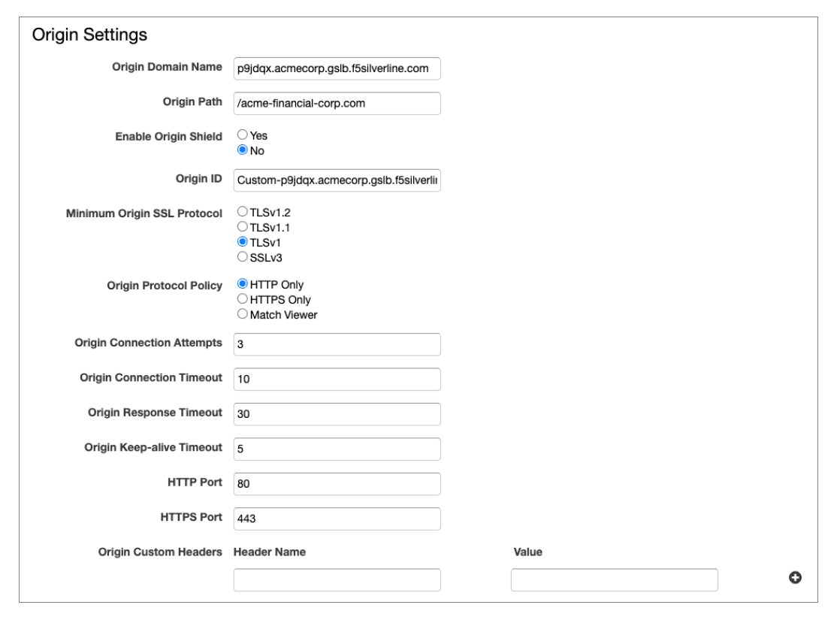Edit the Origin Response Timeout field
840x620 pixels.
(x=337, y=413)
